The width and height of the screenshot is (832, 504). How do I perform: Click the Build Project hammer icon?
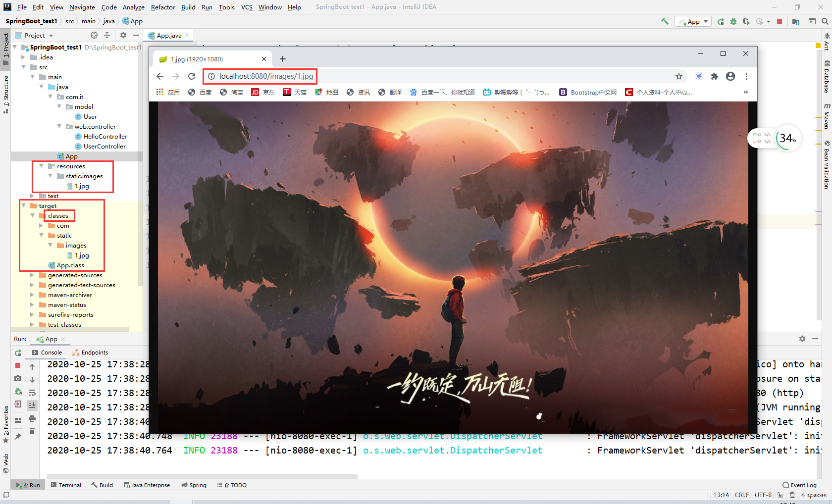coord(665,21)
